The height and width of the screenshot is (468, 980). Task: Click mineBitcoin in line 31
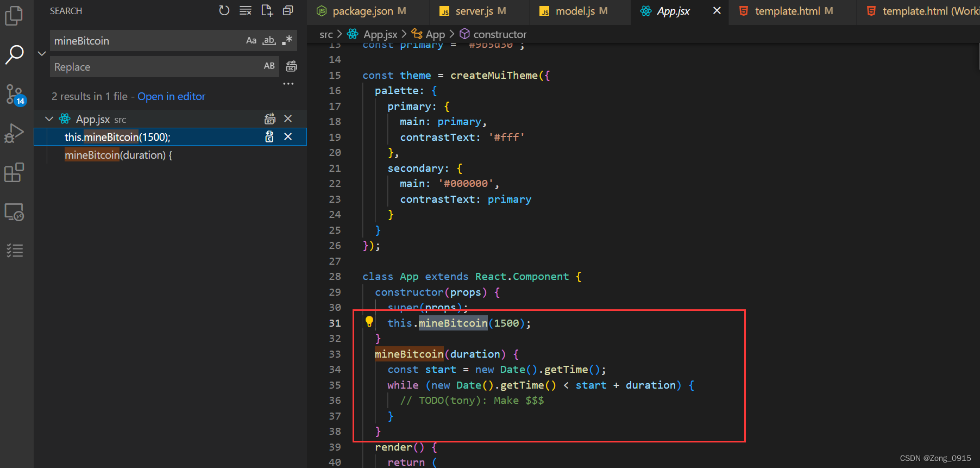(453, 323)
